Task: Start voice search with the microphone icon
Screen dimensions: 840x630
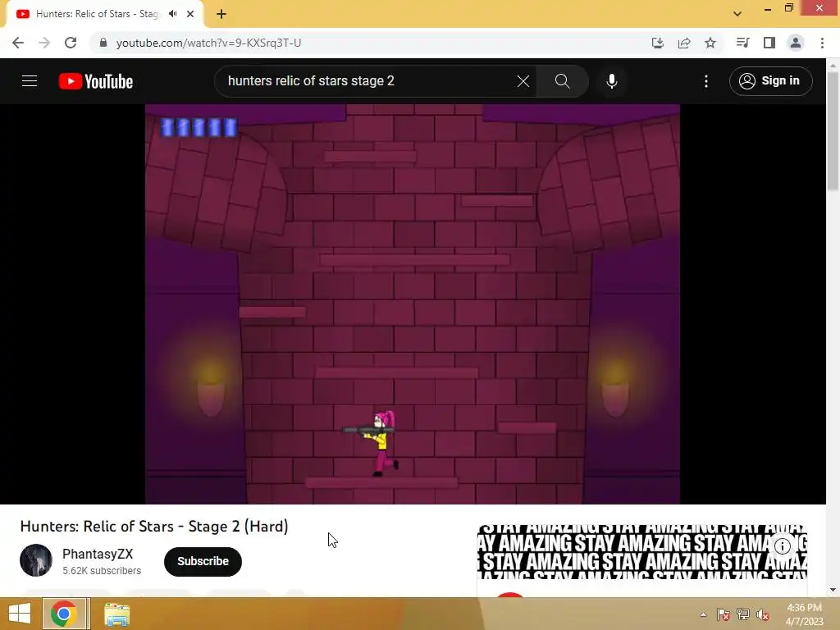Action: [x=611, y=81]
